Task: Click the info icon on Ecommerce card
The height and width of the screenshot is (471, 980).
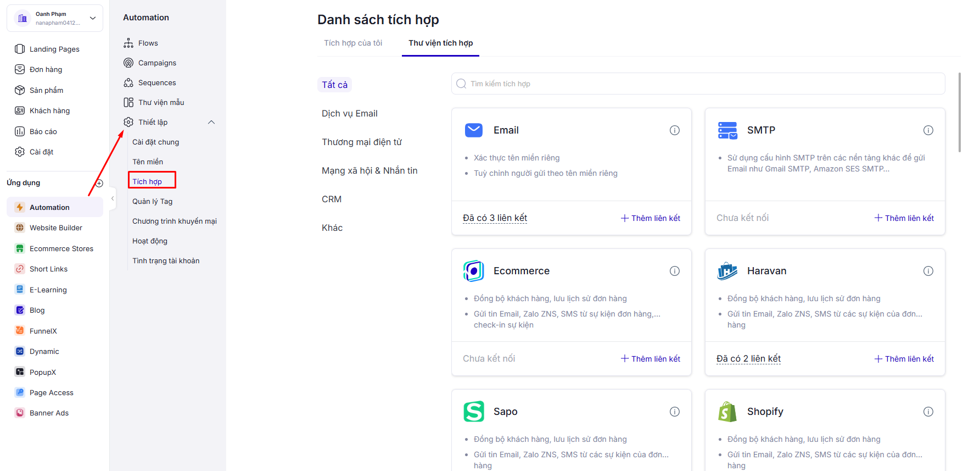Action: (674, 271)
